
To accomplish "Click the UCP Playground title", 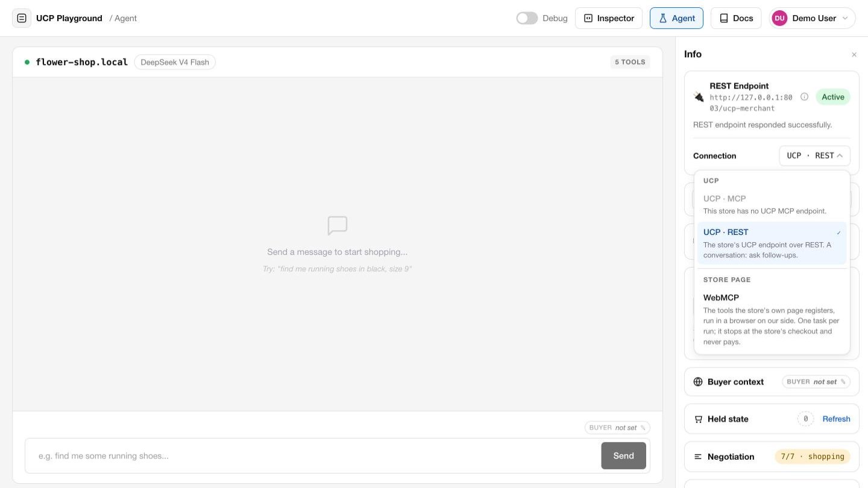I will (69, 18).
